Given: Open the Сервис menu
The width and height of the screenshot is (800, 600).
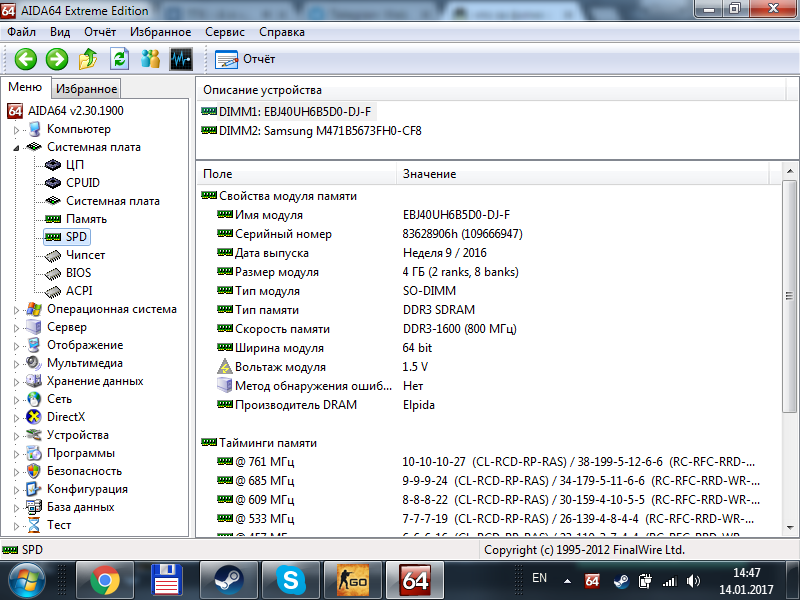Looking at the screenshot, I should [225, 32].
